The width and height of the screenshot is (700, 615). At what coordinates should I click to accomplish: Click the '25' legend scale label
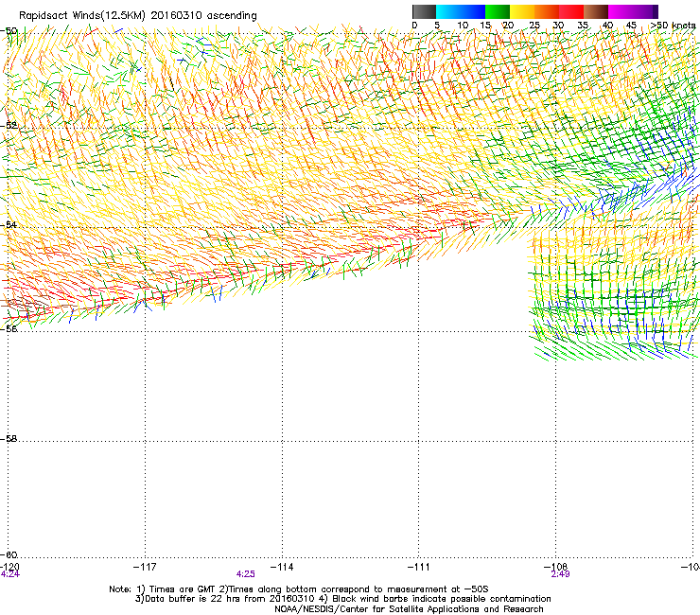[x=534, y=26]
